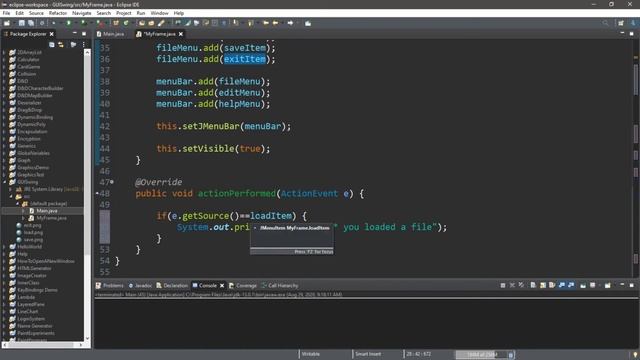
Task: Close the Console view tab
Action: click(x=222, y=285)
